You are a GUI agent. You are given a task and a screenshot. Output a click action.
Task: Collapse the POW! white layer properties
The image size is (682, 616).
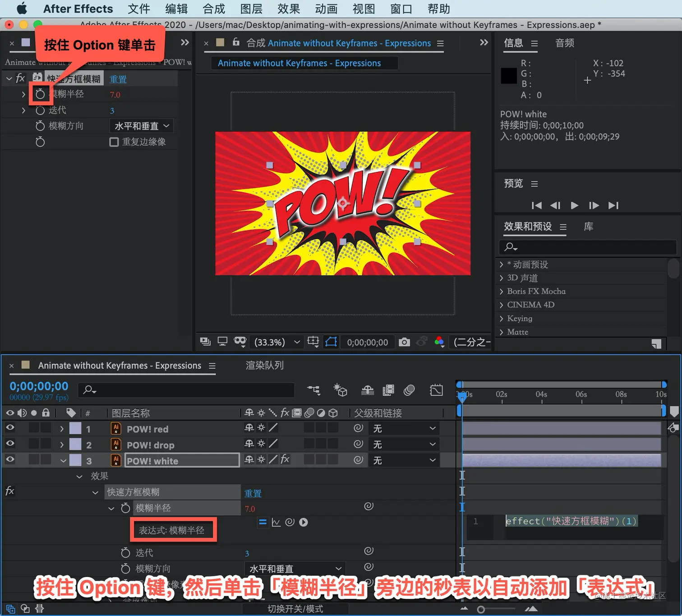click(63, 461)
